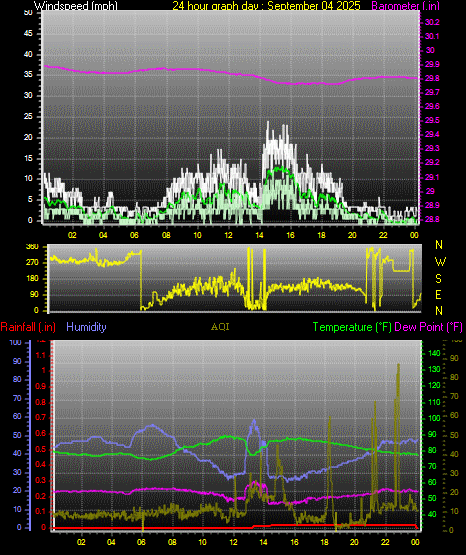
Task: Select the "Rainfall (.in)" legend label
Action: click(28, 327)
